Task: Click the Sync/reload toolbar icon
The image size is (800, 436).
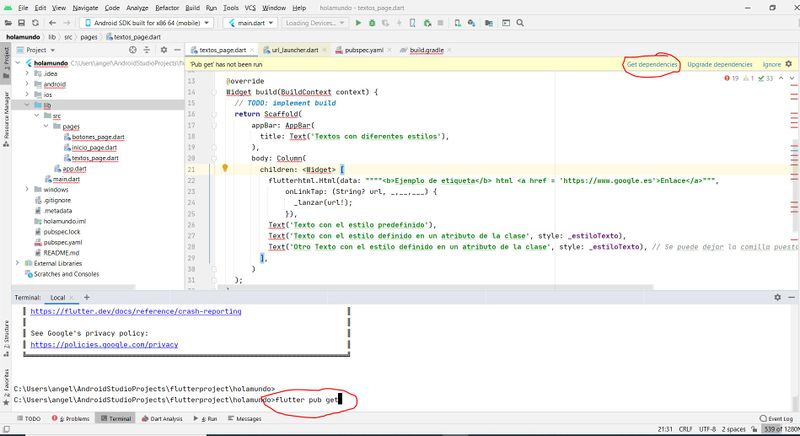Action: tap(35, 23)
